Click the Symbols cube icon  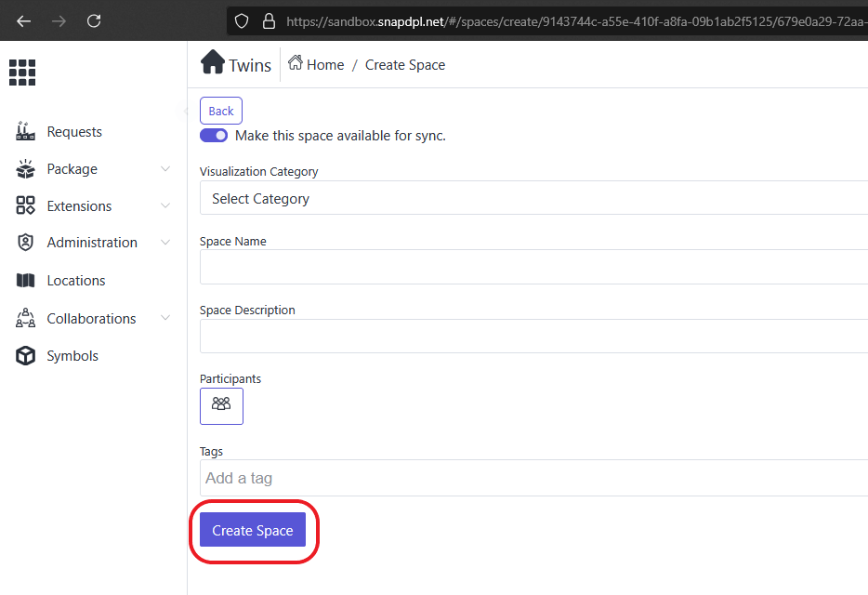pos(25,356)
